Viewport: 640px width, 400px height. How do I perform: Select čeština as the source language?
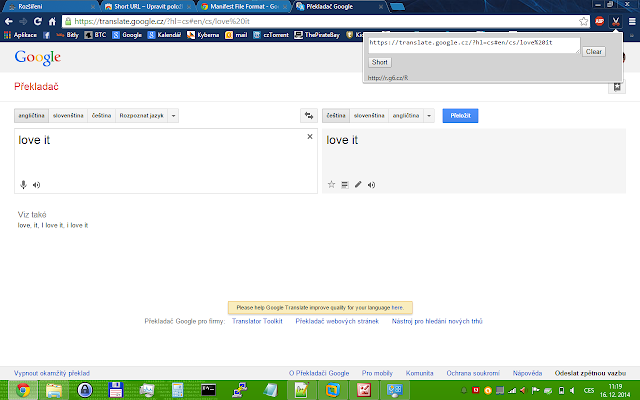pyautogui.click(x=102, y=116)
